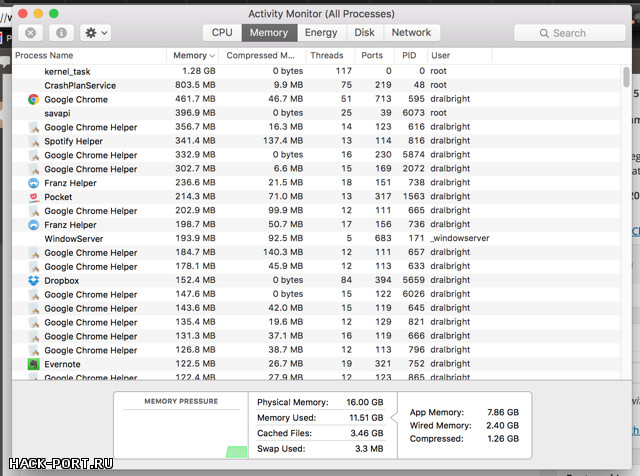Switch to the Disk tab

click(x=364, y=33)
